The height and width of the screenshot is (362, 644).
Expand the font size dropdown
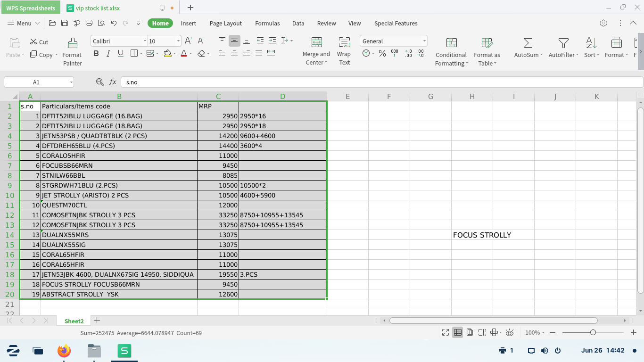coord(178,41)
